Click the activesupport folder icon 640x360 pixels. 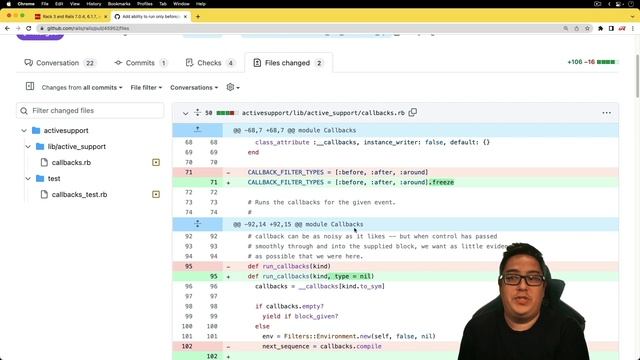(x=36, y=131)
